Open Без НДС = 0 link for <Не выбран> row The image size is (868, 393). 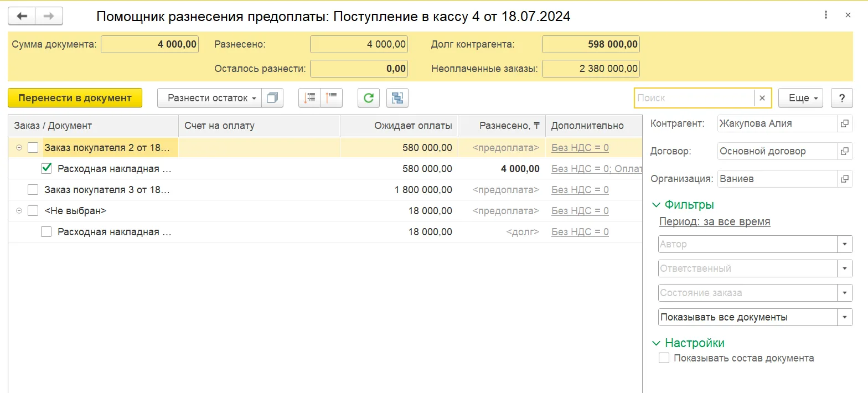click(580, 211)
